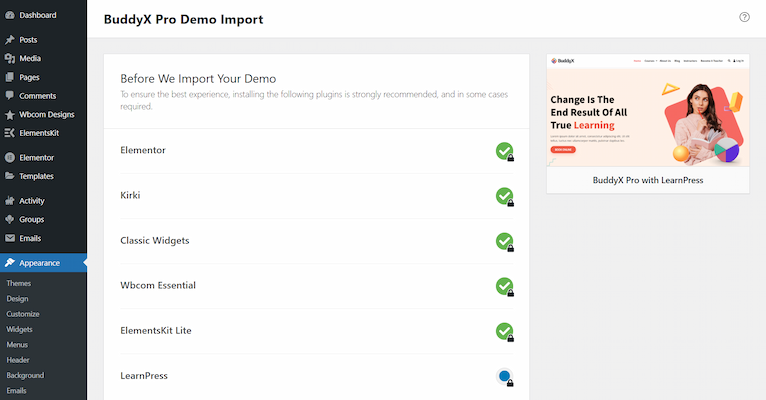
Task: Select the LearnPress plugin radio indicator
Action: pyautogui.click(x=505, y=376)
